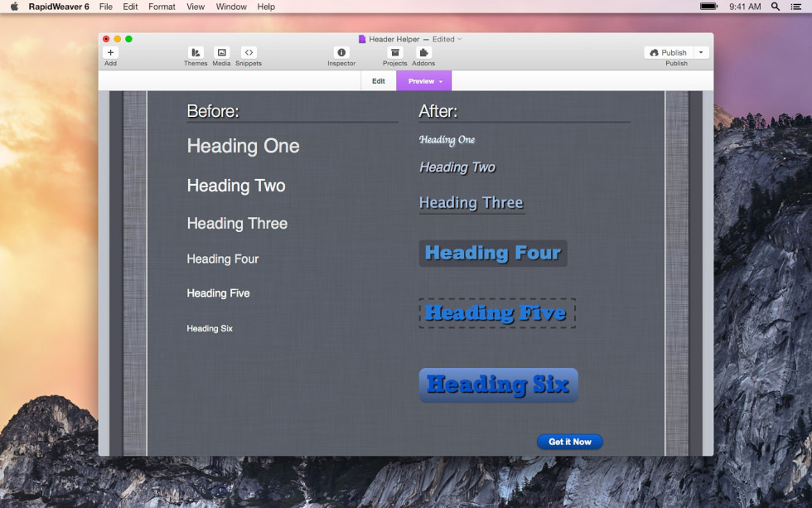Open the Edit menu in menu bar

tap(131, 7)
